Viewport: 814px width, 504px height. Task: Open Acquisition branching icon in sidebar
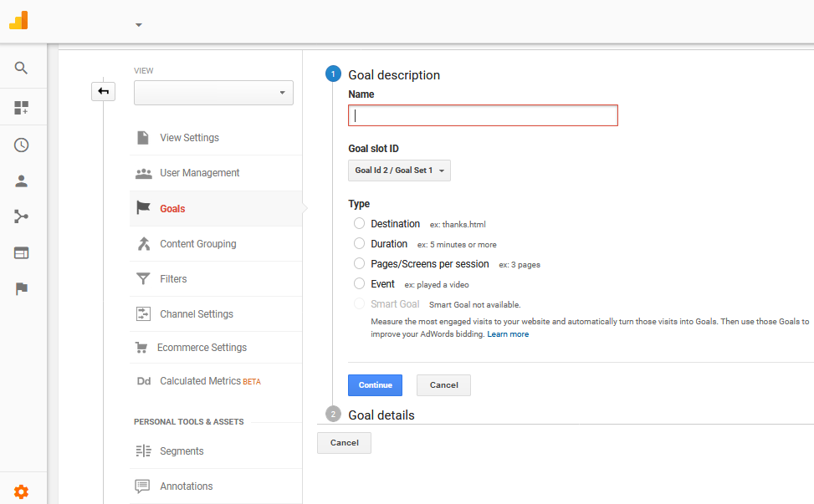(x=21, y=216)
